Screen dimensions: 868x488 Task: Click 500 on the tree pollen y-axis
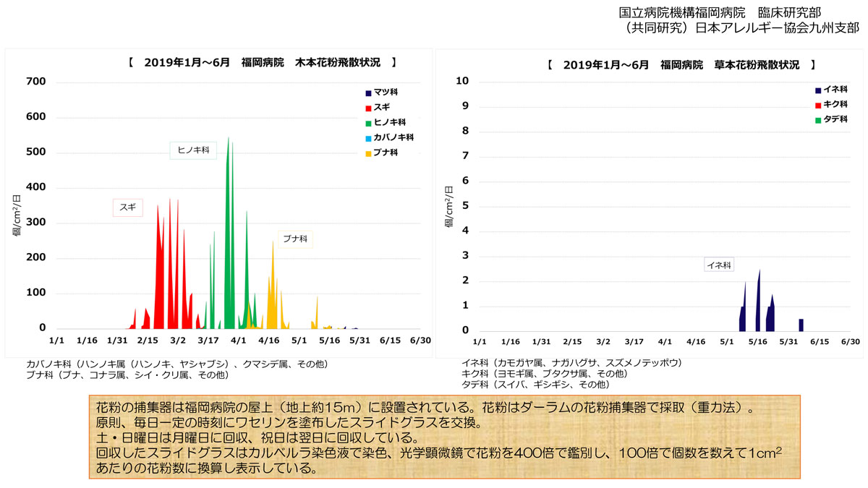[x=37, y=153]
